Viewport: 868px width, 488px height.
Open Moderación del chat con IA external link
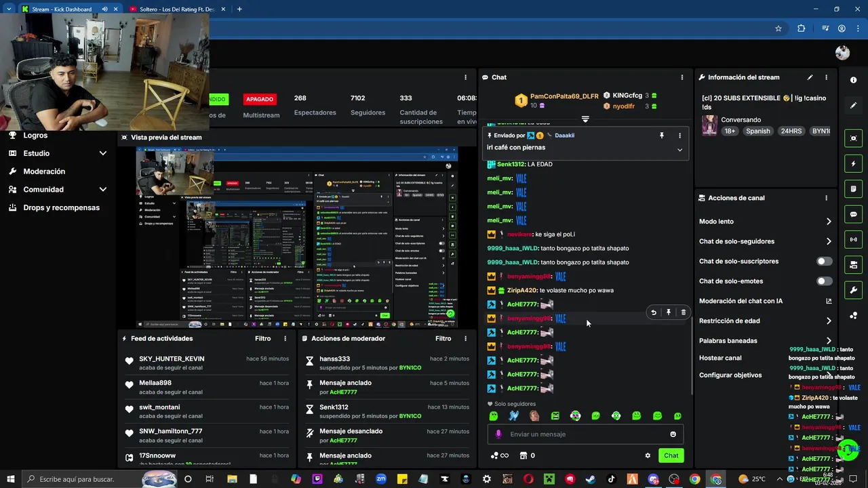click(829, 301)
